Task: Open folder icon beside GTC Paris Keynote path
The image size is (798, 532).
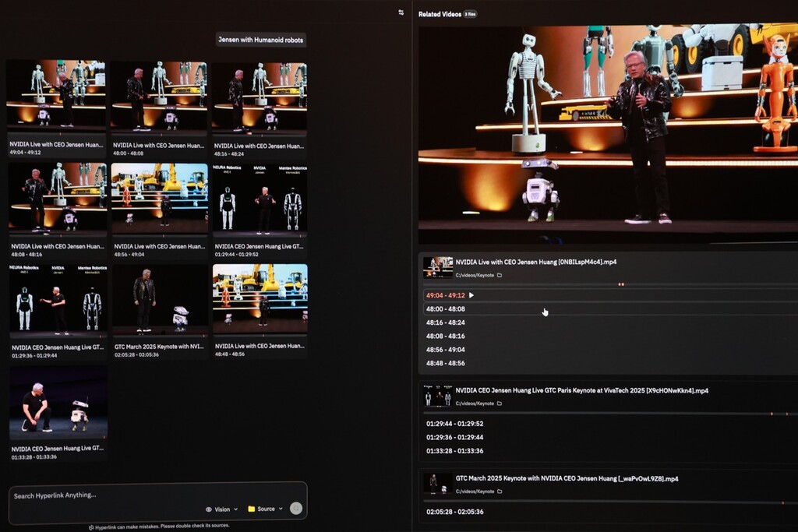Action: [x=500, y=403]
